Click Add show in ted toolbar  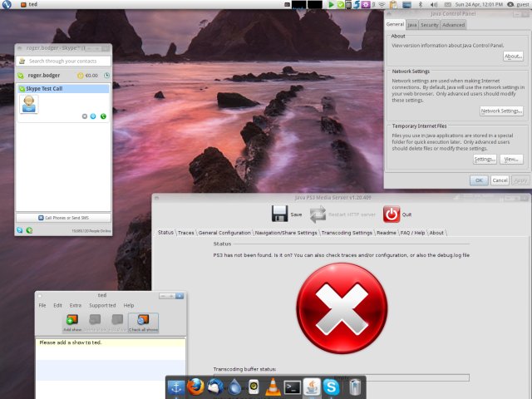tap(72, 323)
